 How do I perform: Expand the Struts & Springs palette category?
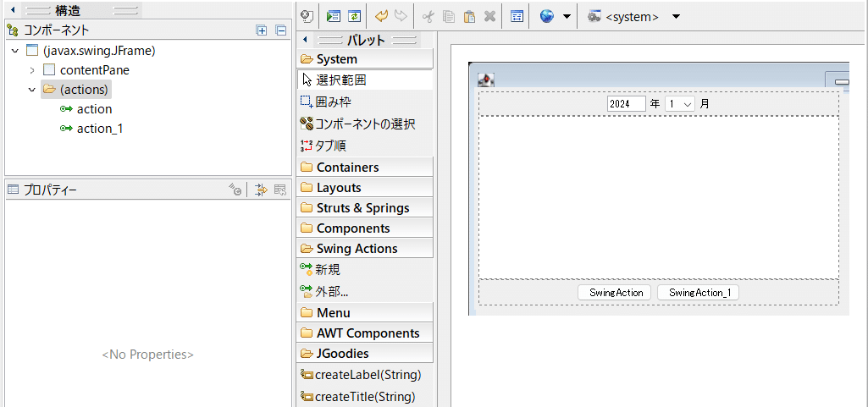click(x=365, y=208)
